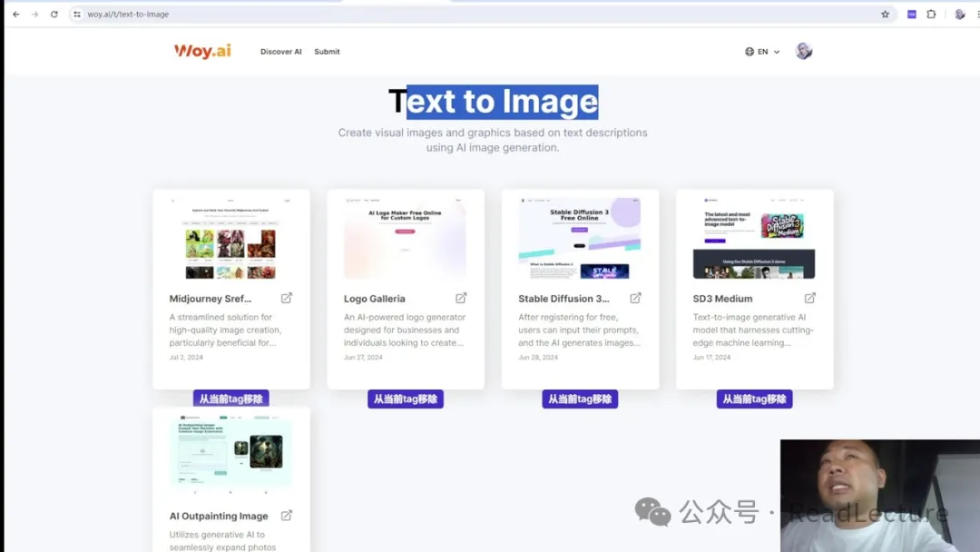This screenshot has width=980, height=552.
Task: Click the Jun 17, 2024 date text
Action: click(x=711, y=358)
